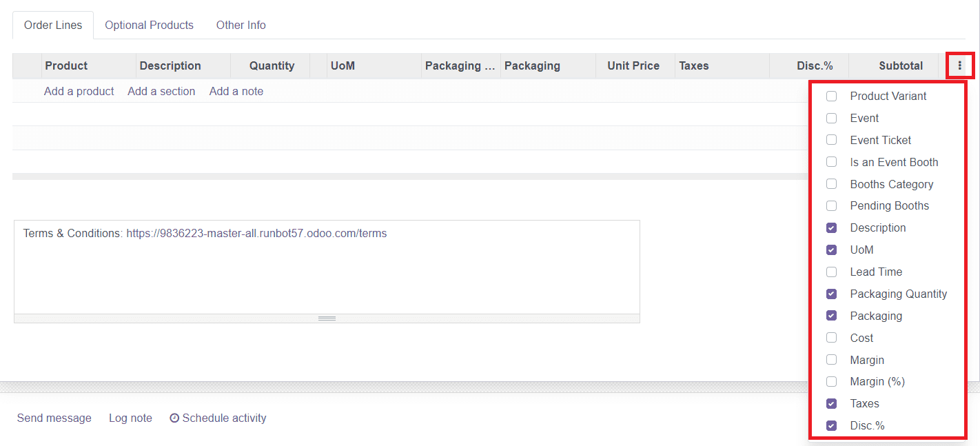Viewport: 980px width, 446px height.
Task: Click Add a note
Action: point(236,91)
